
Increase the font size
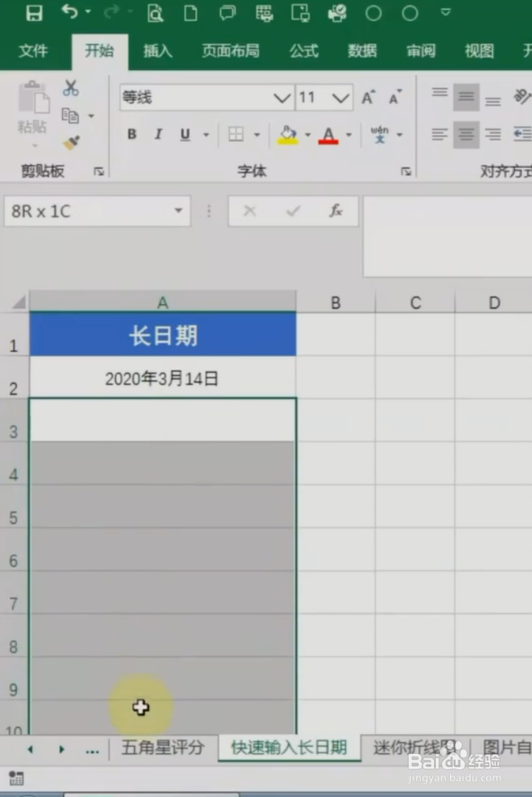click(x=368, y=96)
